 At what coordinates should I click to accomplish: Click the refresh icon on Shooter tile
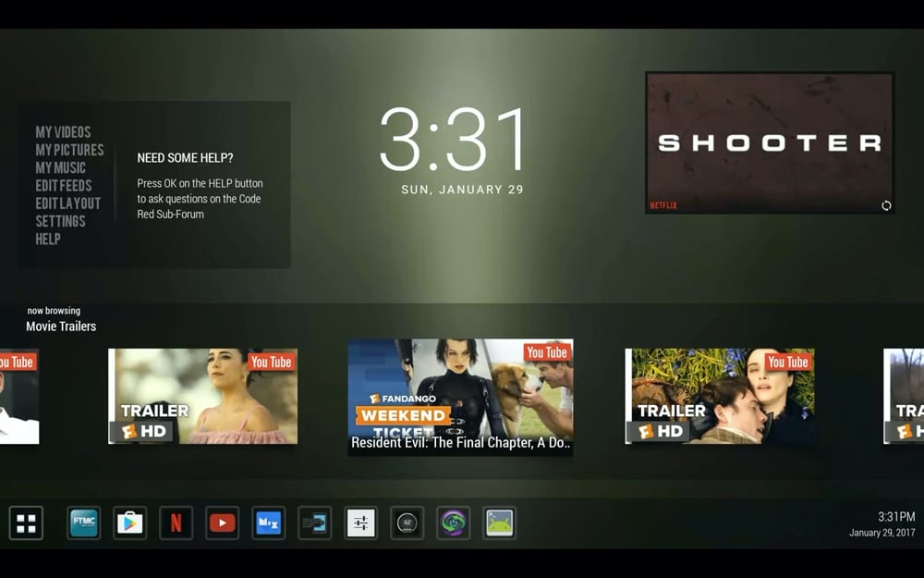tap(886, 205)
